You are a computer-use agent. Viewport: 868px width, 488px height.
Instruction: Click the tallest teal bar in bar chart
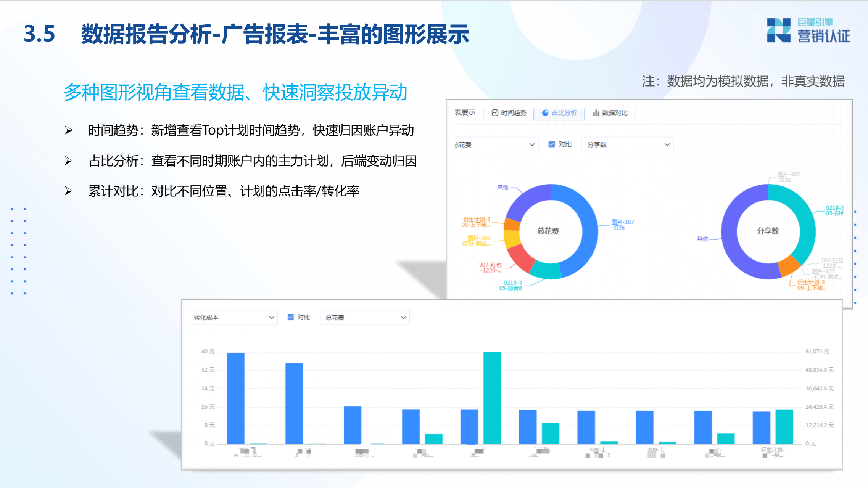click(492, 398)
